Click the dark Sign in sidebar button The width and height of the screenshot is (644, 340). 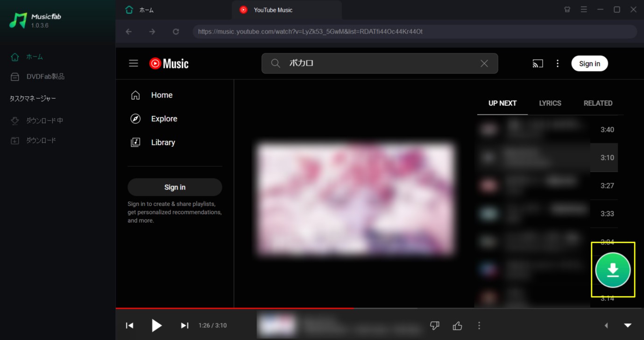pos(175,187)
